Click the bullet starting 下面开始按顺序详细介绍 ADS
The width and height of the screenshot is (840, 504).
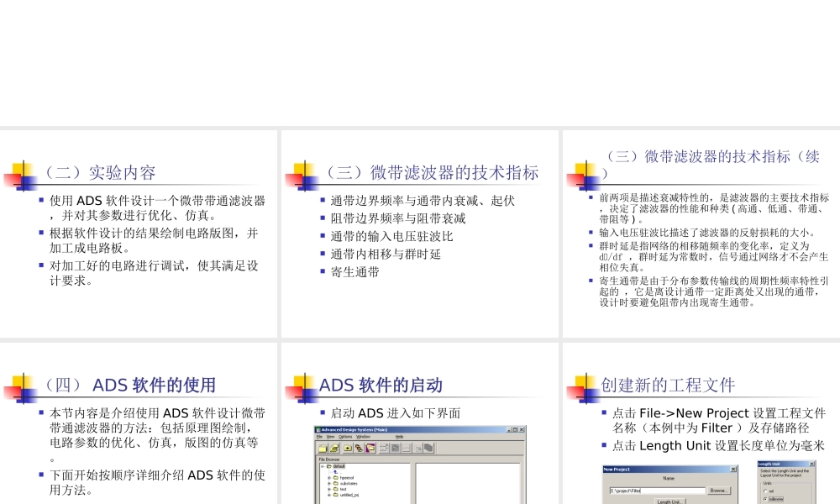(158, 482)
